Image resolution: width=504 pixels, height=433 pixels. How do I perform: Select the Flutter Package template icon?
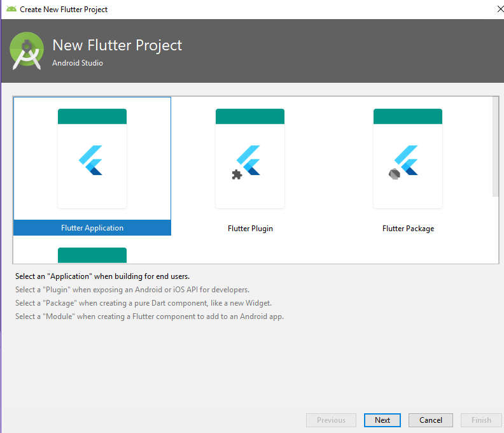pos(408,159)
